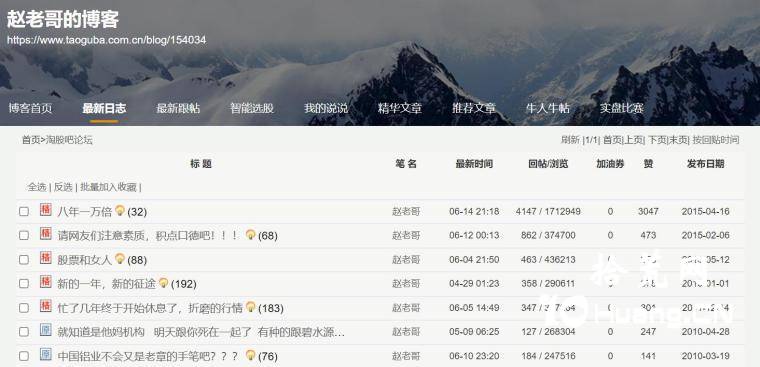
Task: Tick the checkbox for 股票和女人
Action: (x=24, y=259)
